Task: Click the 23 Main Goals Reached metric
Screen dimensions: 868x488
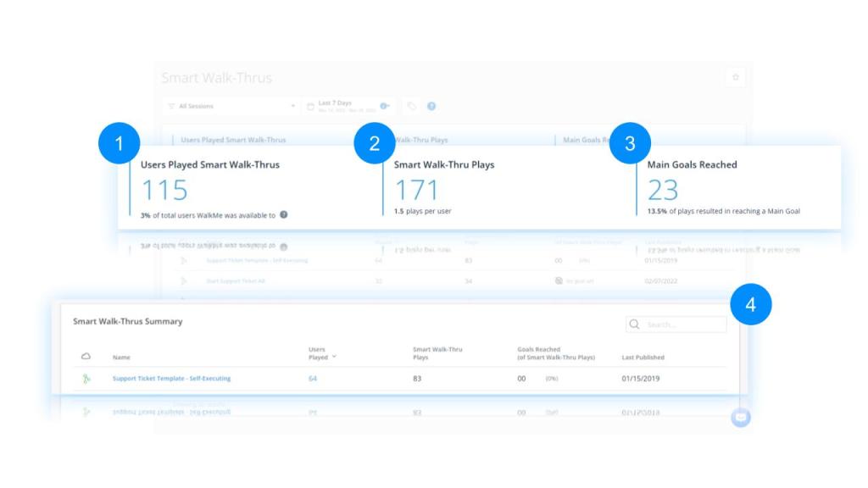Action: (x=663, y=190)
